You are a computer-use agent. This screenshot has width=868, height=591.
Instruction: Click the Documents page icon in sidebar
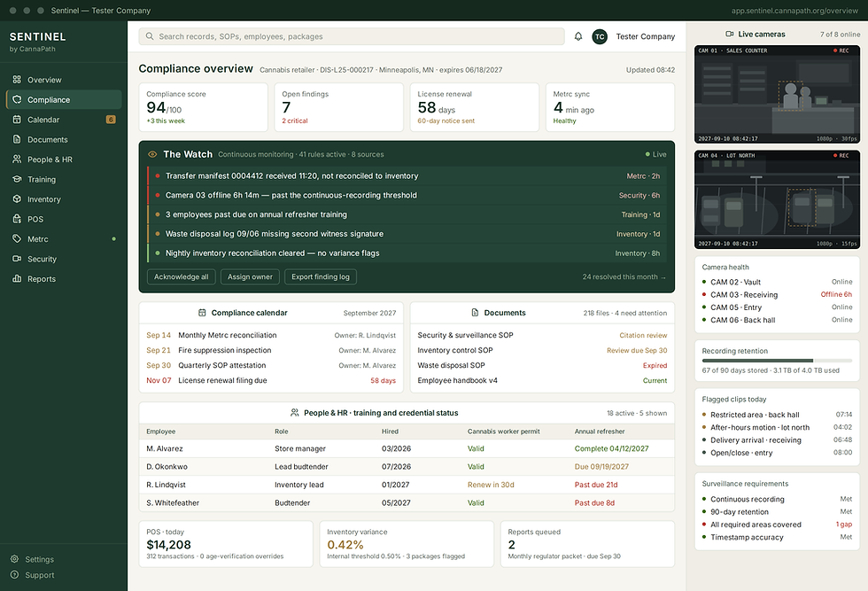17,139
